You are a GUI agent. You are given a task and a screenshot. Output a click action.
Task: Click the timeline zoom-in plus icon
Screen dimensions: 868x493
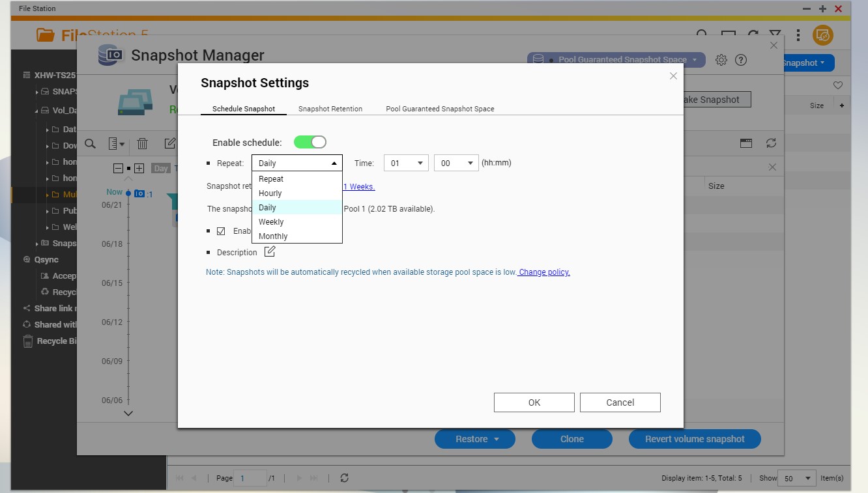coord(139,168)
